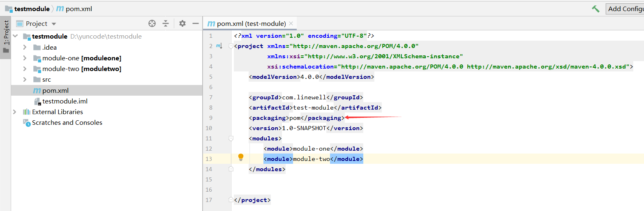Select External Libraries item
Screen dimensions: 644x211
coord(58,112)
